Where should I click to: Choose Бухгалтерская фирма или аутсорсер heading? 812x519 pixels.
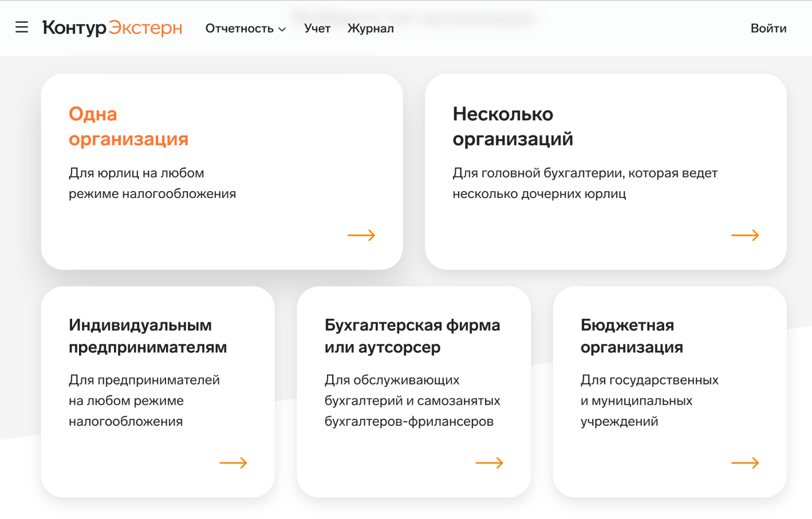[412, 336]
